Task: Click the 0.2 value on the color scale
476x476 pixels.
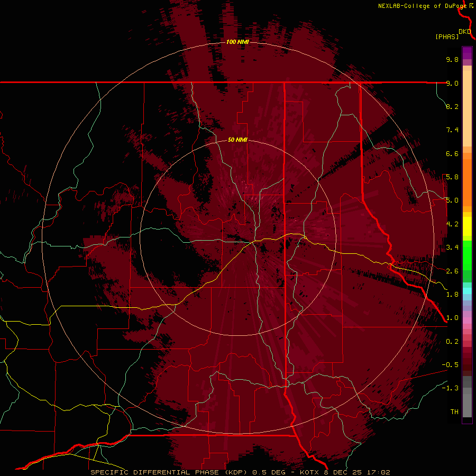Action: pos(452,342)
